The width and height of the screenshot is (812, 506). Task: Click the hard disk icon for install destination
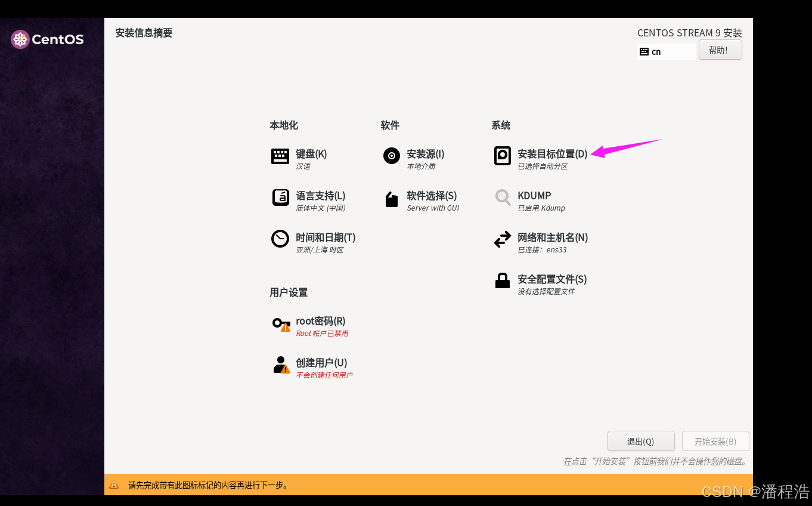coord(503,156)
